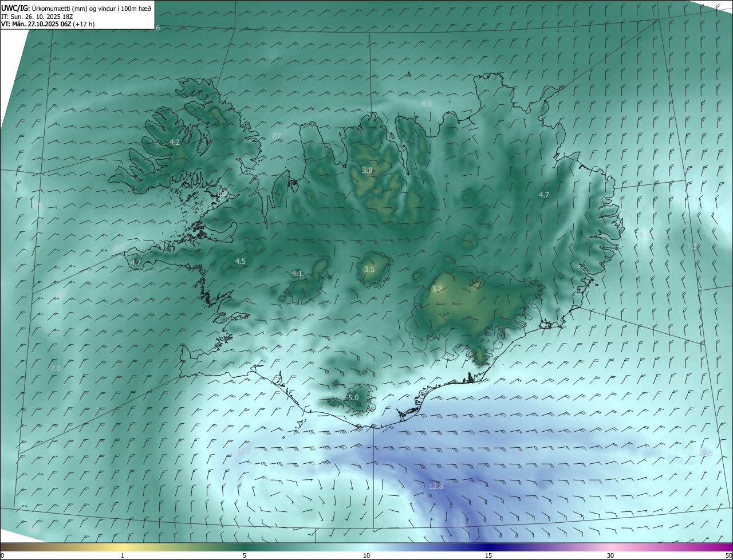The image size is (733, 560).
Task: Click the 15 tick label on the colorbar
Action: (x=488, y=555)
